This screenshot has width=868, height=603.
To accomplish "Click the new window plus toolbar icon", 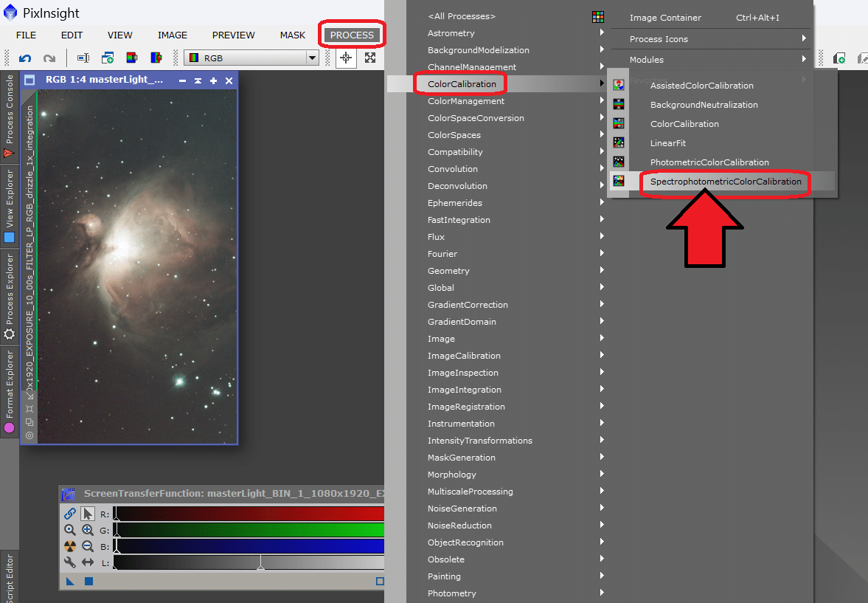I will (108, 58).
